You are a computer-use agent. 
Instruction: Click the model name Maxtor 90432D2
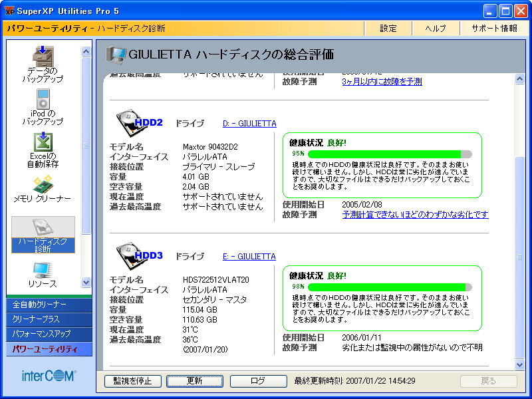point(210,147)
